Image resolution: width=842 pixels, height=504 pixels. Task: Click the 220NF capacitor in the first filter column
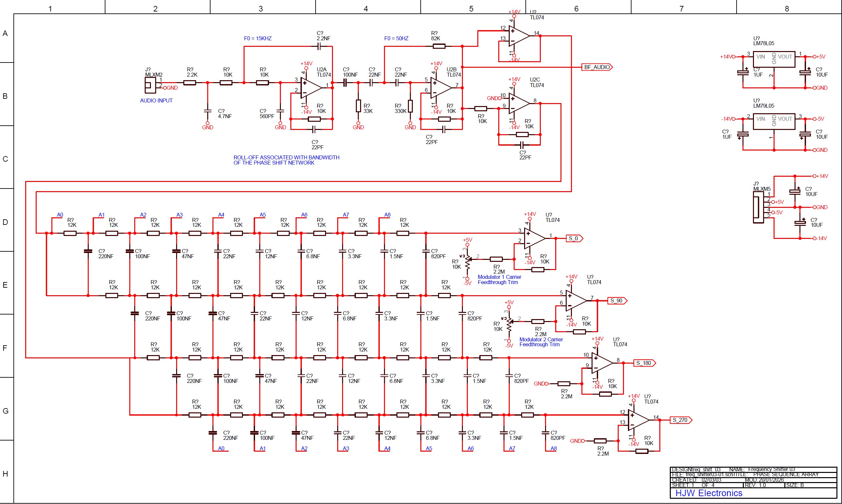[88, 251]
